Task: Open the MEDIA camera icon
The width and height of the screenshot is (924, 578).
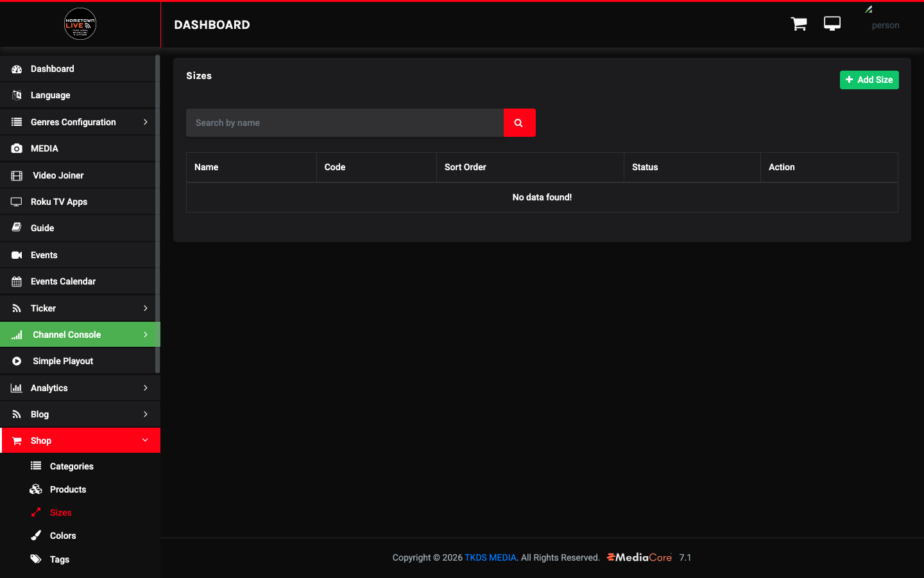Action: click(x=17, y=148)
